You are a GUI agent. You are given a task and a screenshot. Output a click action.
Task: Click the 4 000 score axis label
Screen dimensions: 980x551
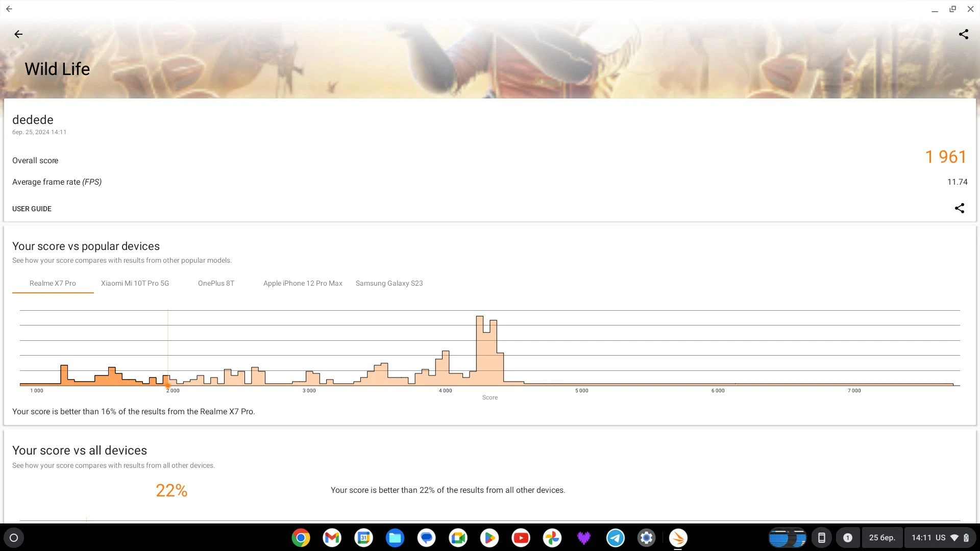[445, 391]
